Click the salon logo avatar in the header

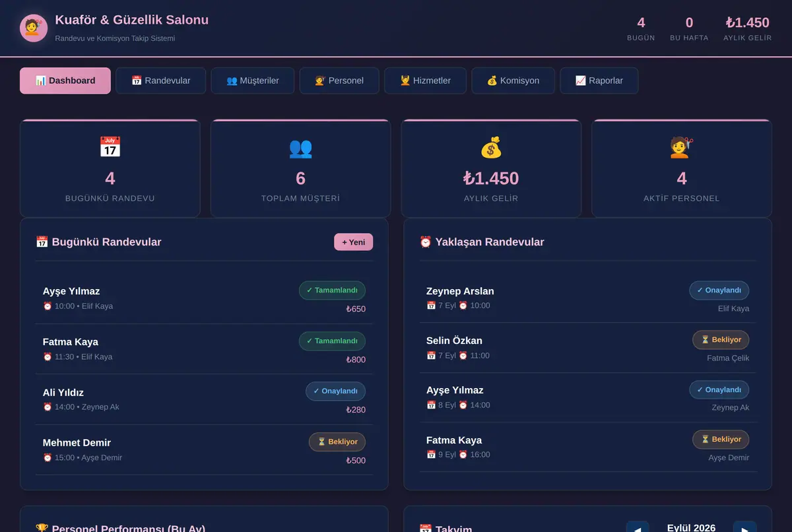pos(34,28)
